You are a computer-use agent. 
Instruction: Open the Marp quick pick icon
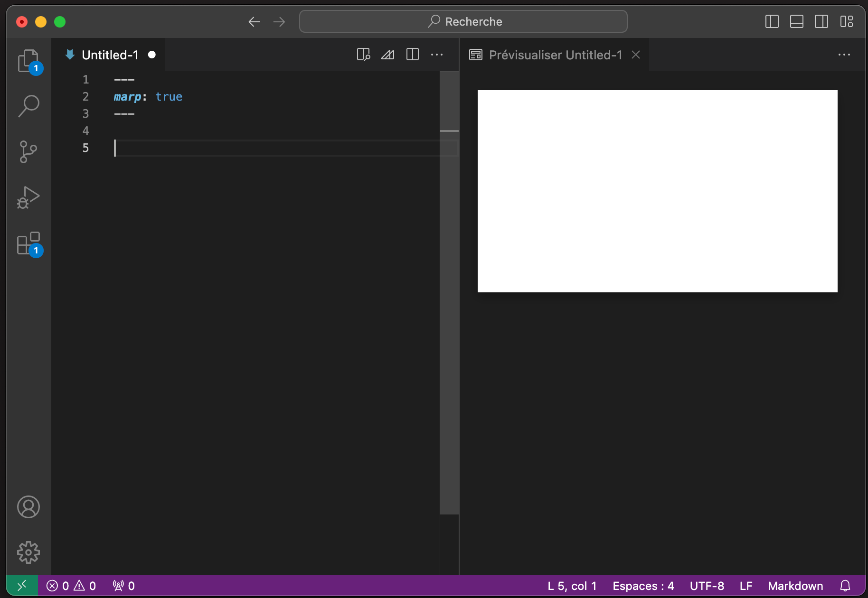388,55
